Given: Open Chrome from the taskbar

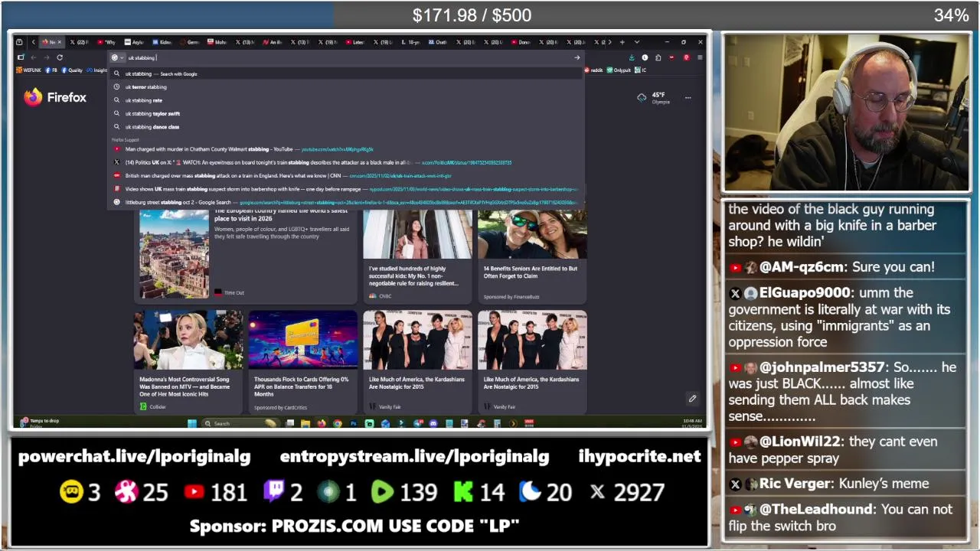Looking at the screenshot, I should point(337,423).
